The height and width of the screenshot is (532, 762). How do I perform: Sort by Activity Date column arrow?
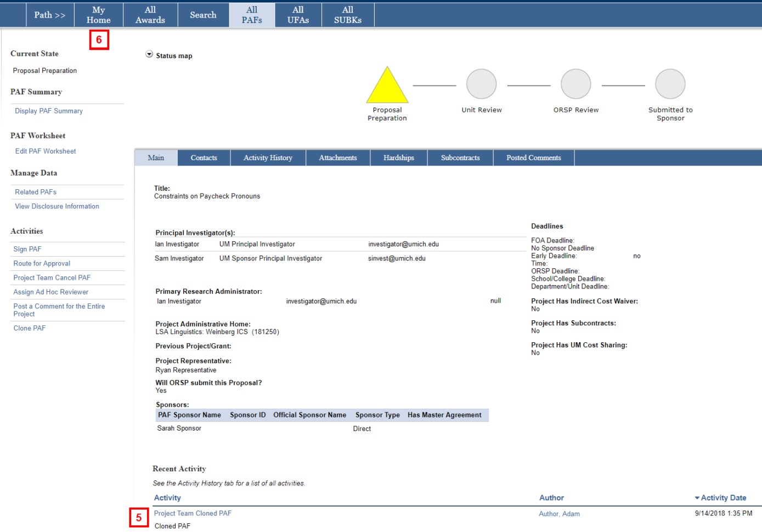click(x=697, y=498)
